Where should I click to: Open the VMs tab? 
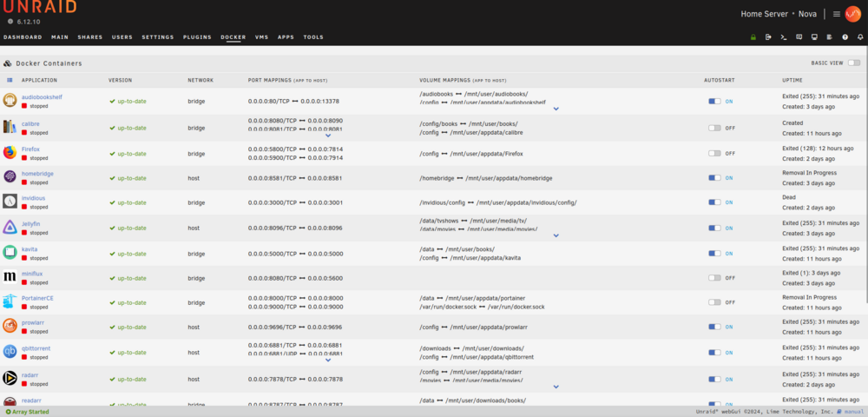[262, 37]
